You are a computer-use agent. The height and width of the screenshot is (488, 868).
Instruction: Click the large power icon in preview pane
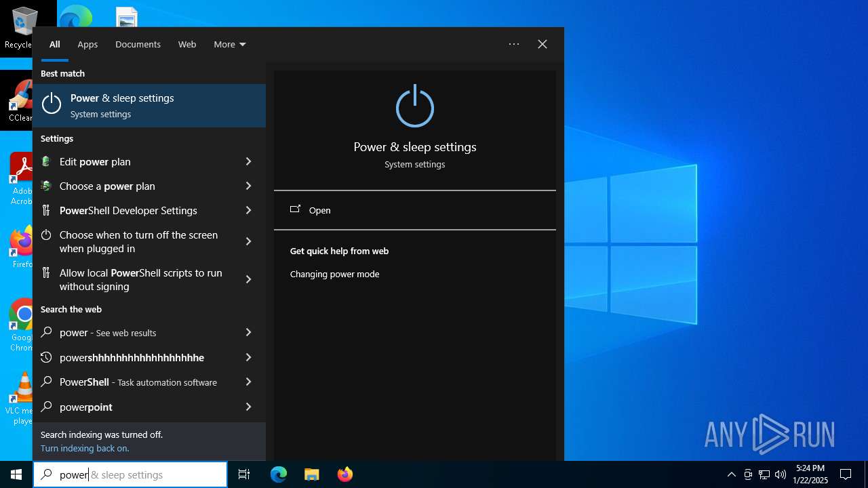click(x=415, y=106)
